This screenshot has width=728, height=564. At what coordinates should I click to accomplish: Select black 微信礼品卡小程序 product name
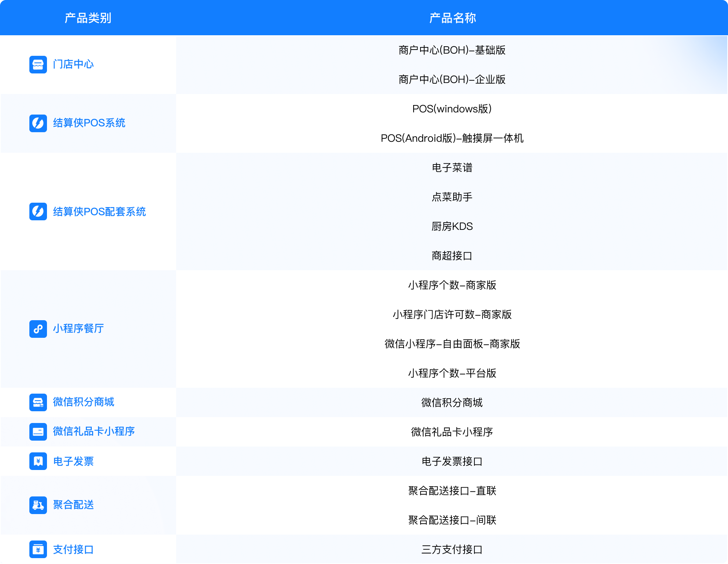(x=452, y=432)
